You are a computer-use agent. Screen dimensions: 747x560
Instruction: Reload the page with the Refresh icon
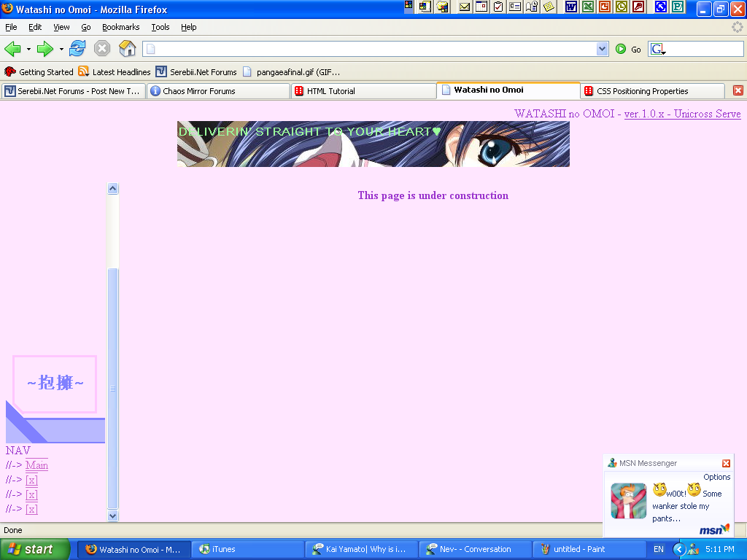click(x=77, y=49)
